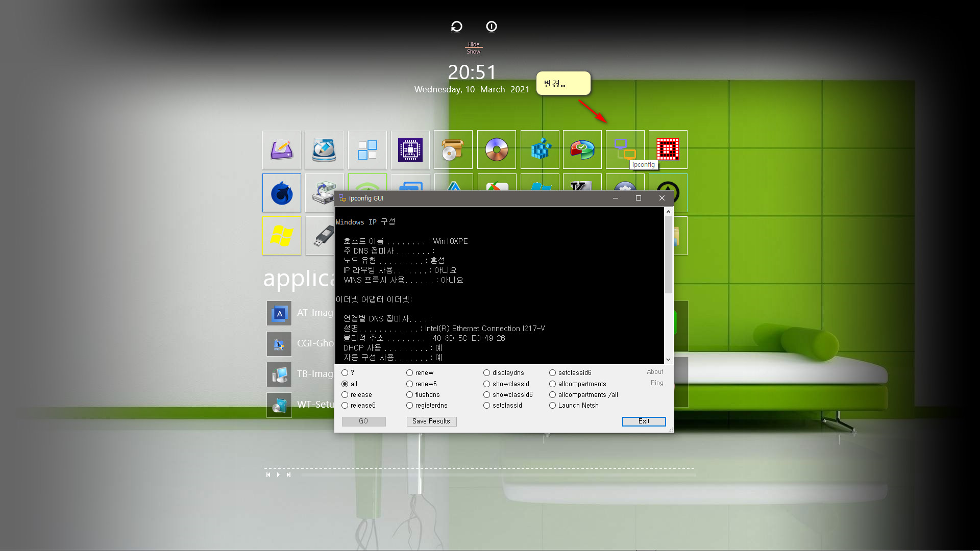980x551 pixels.
Task: Click the output scrollbar up arrow
Action: [x=668, y=212]
